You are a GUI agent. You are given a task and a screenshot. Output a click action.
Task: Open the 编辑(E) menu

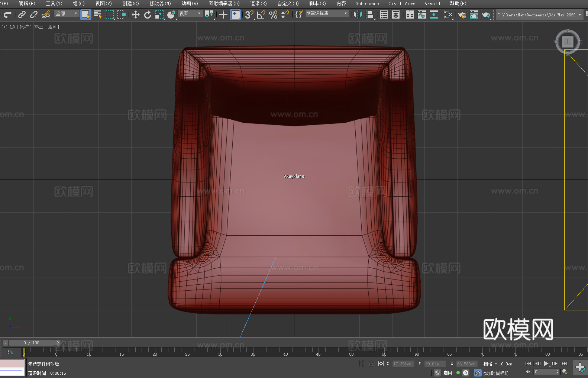tap(27, 3)
